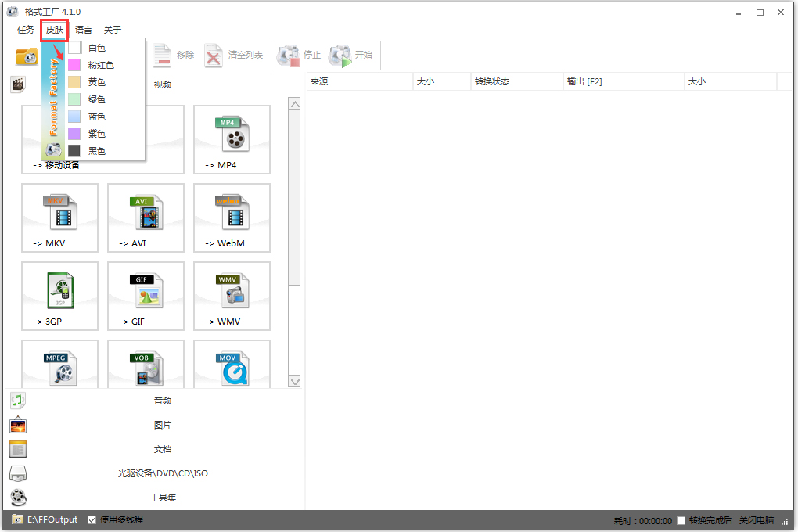This screenshot has height=532, width=798.
Task: Expand the 图片 picture category
Action: 17,424
